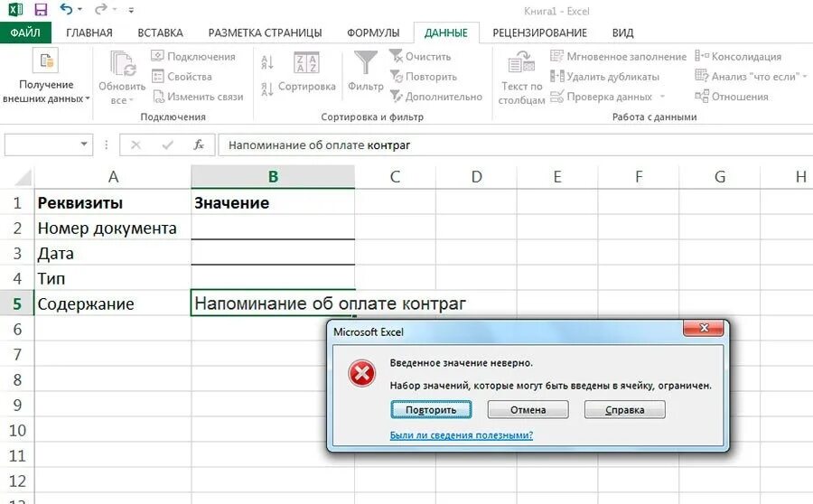Expand the Обновить все dropdown arrow
The height and width of the screenshot is (504, 813).
click(x=131, y=100)
